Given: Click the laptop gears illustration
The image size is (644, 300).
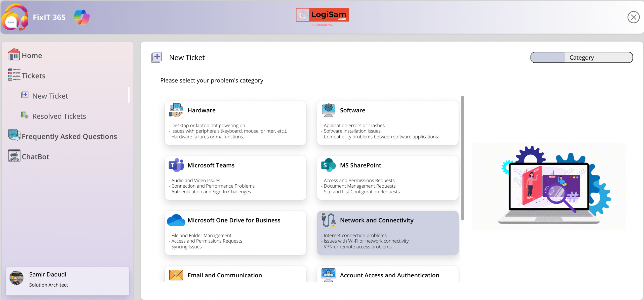Looking at the screenshot, I should point(549,186).
